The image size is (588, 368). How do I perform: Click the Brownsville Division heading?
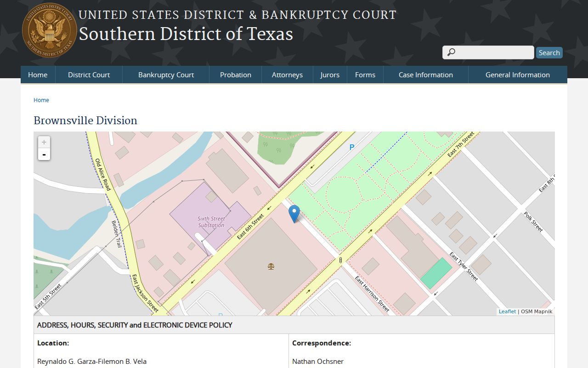click(x=85, y=121)
